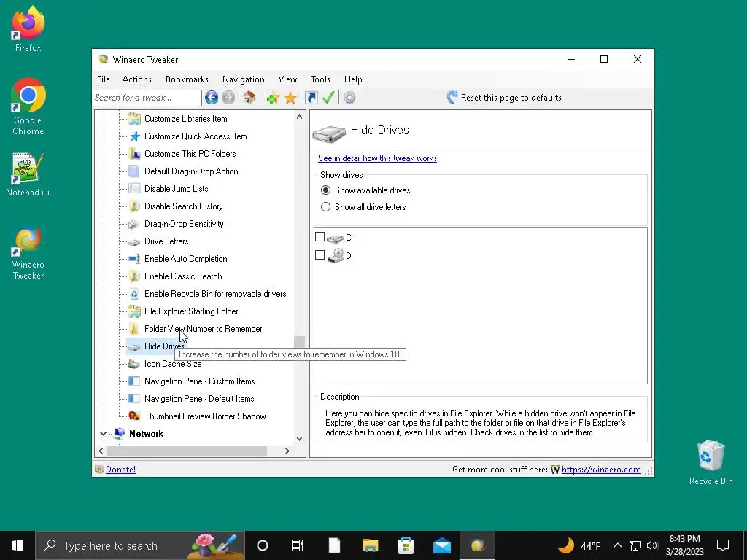Click Reset this page to defaults
The image size is (747, 560).
click(x=511, y=98)
